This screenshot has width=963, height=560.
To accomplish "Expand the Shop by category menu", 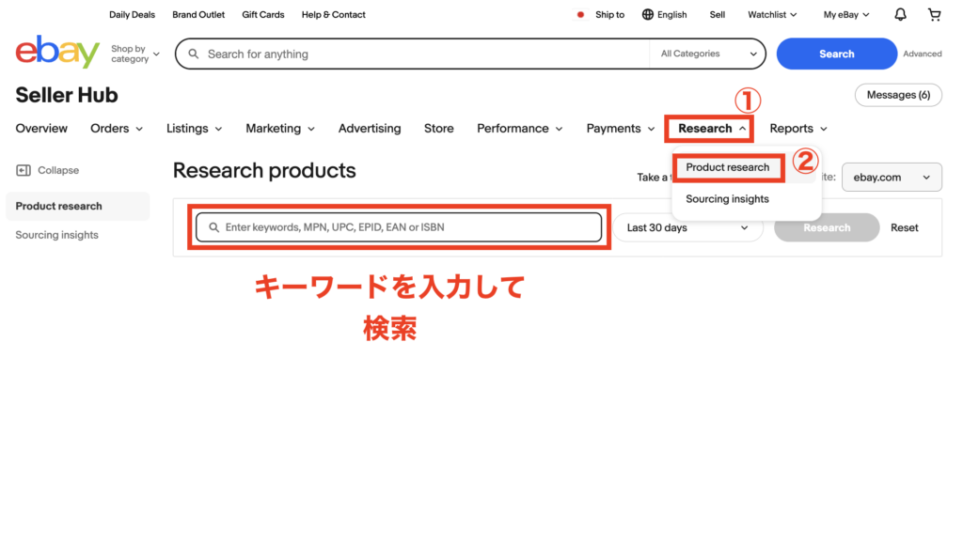I will click(x=134, y=54).
